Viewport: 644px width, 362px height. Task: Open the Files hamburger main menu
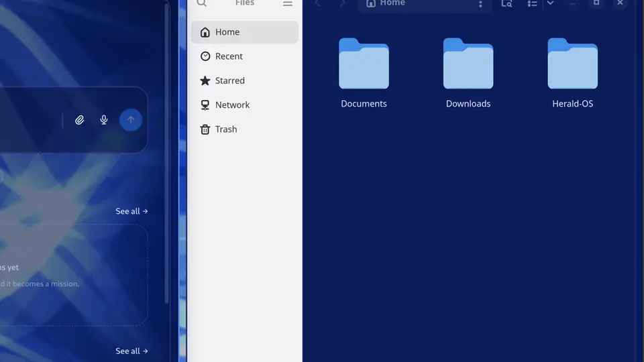[x=288, y=3]
